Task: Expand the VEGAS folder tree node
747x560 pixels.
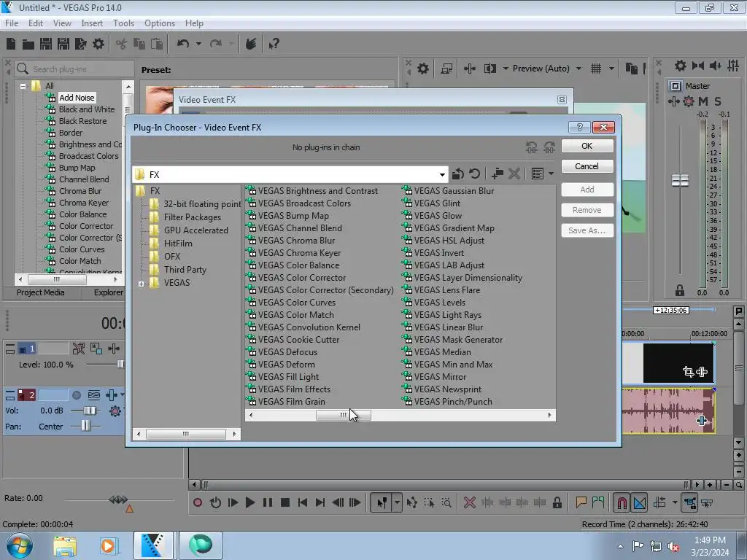Action: [141, 284]
